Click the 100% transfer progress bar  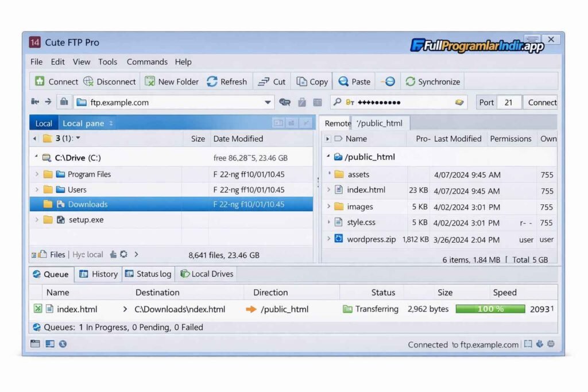point(490,309)
